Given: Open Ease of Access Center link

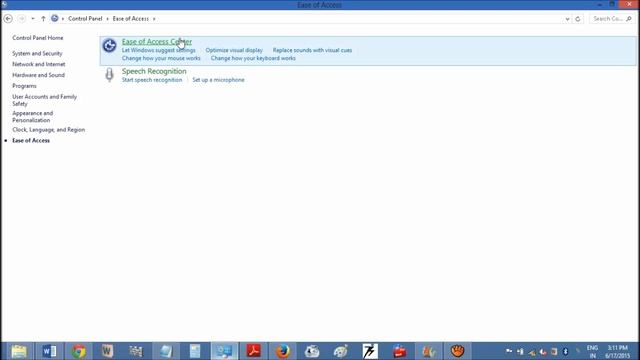Looking at the screenshot, I should point(157,42).
